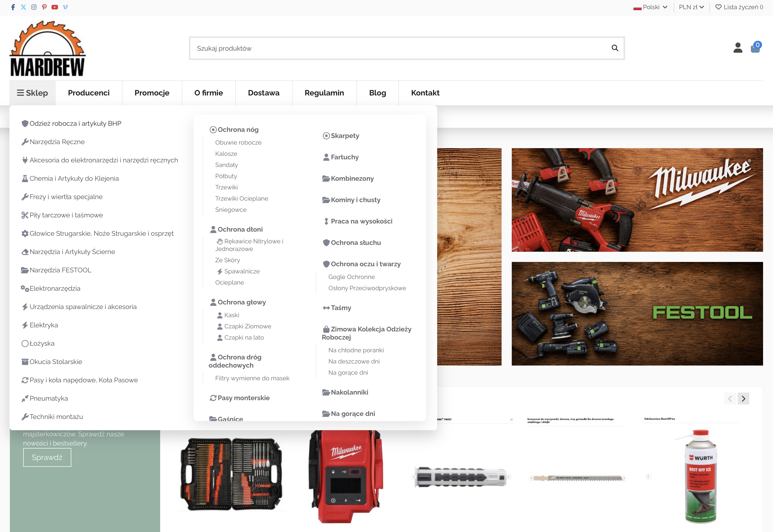Screen dimensions: 773x532
Task: Click the heart wishlist icon
Action: [718, 7]
